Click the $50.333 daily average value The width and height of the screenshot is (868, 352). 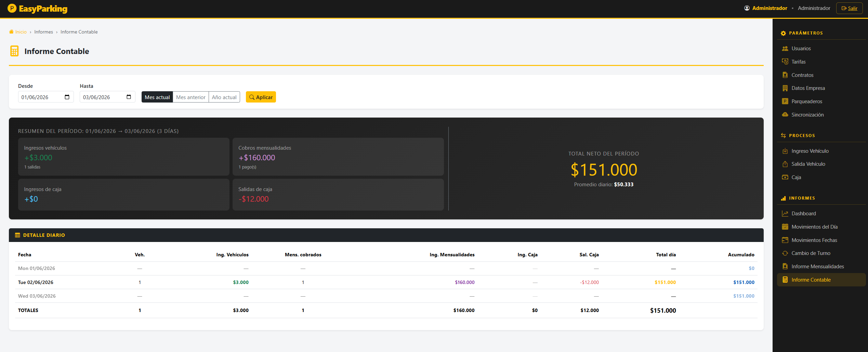624,185
